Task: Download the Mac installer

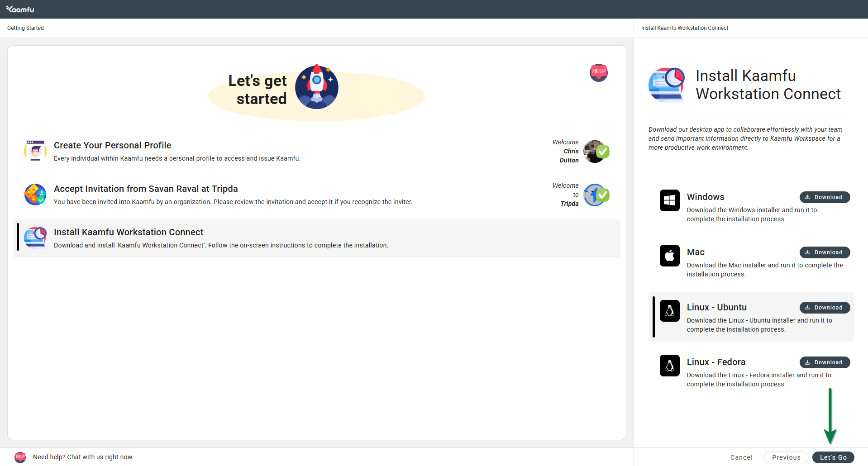Action: tap(824, 252)
